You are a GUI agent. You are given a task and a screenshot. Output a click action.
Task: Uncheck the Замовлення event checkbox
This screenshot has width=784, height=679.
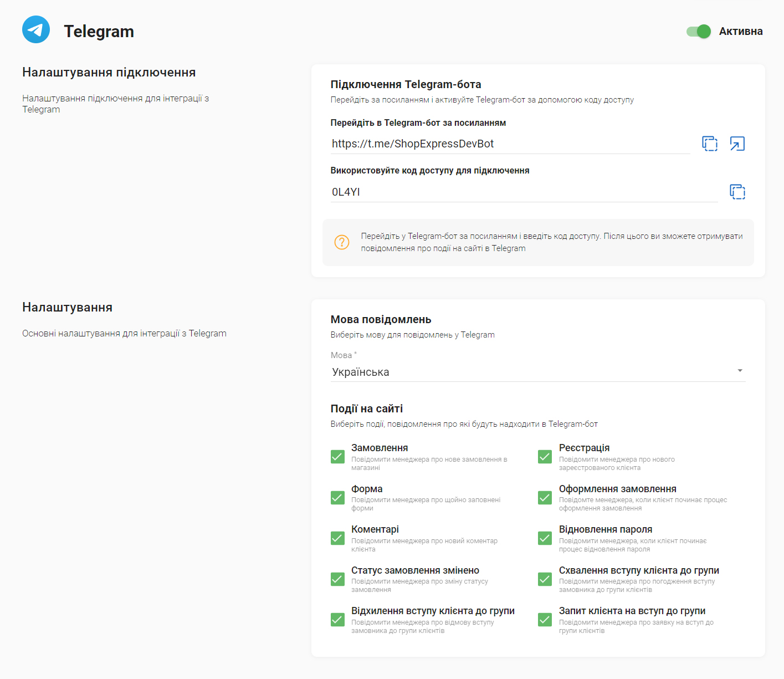(x=337, y=457)
